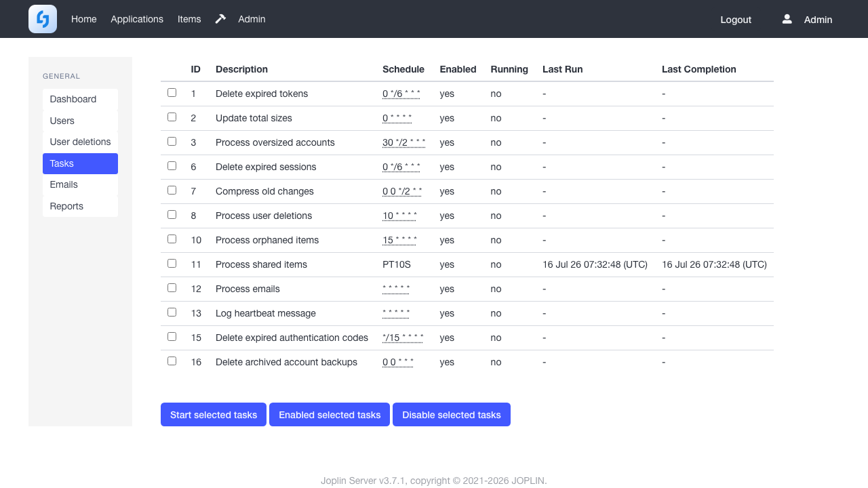Click the Logout link

coord(736,20)
